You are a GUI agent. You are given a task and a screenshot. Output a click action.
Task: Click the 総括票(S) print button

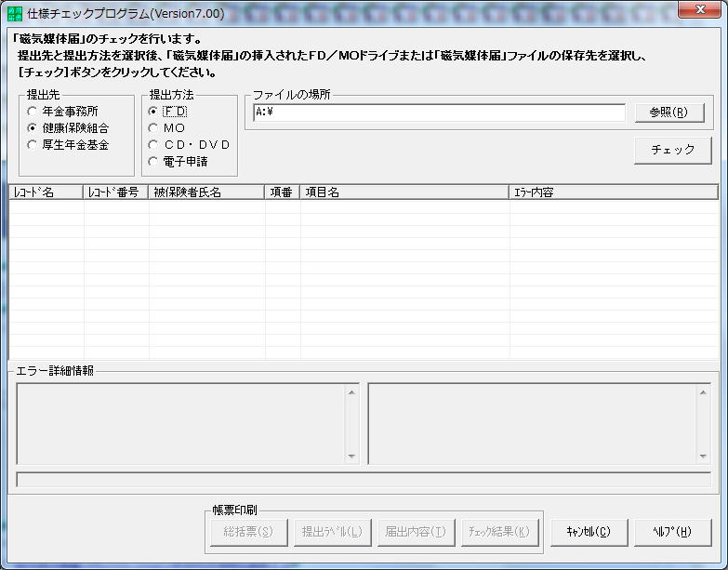pos(248,532)
